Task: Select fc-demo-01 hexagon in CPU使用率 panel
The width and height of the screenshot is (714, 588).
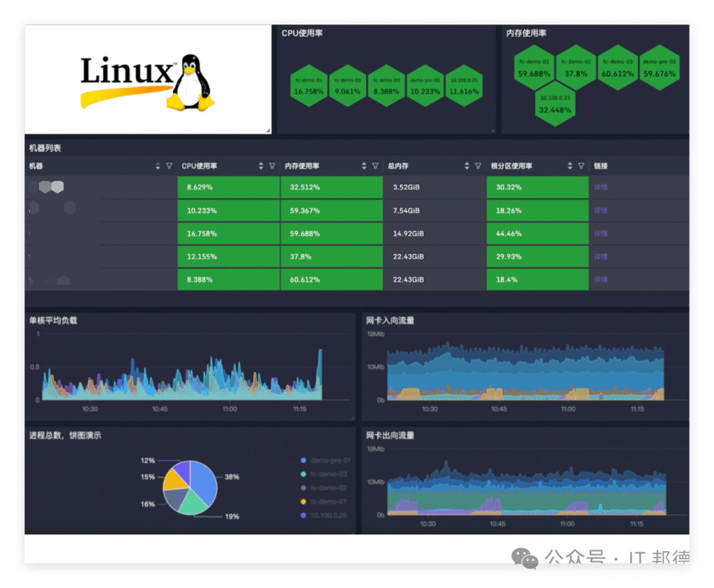Action: [309, 86]
